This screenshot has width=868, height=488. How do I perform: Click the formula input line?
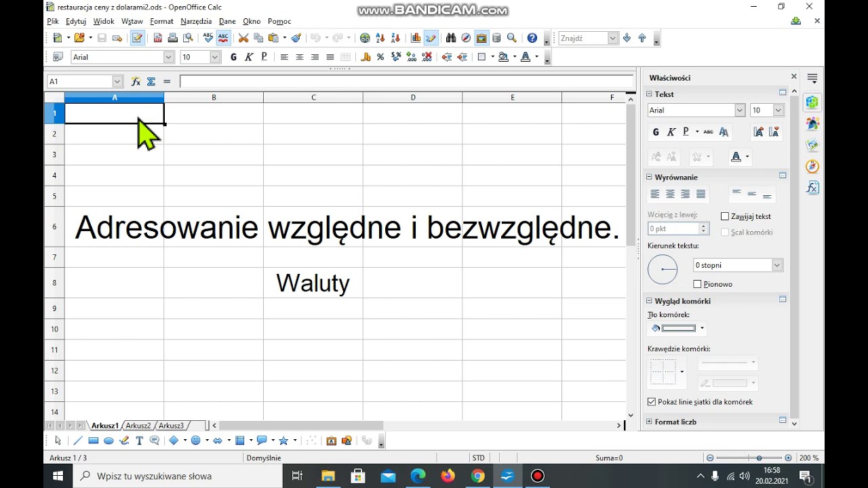pyautogui.click(x=407, y=81)
